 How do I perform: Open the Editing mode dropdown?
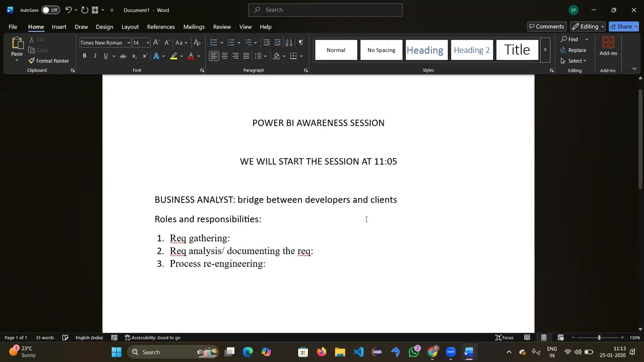(588, 27)
